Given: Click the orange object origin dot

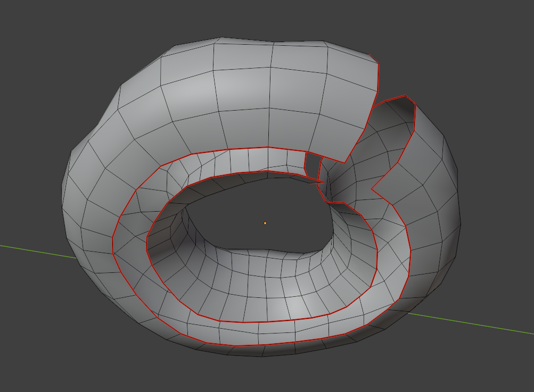Looking at the screenshot, I should point(265,223).
